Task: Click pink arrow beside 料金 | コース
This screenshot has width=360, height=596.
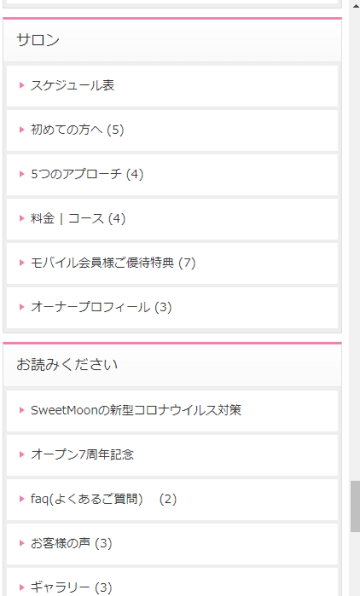Action: coord(22,219)
